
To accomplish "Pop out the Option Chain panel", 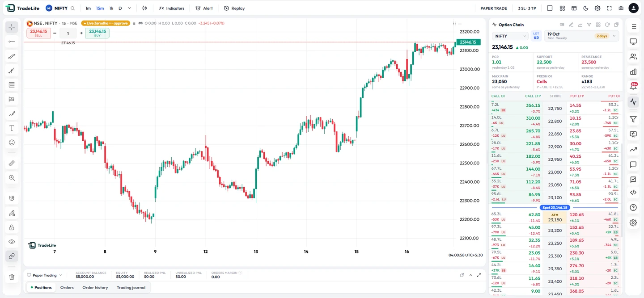I will point(616,25).
